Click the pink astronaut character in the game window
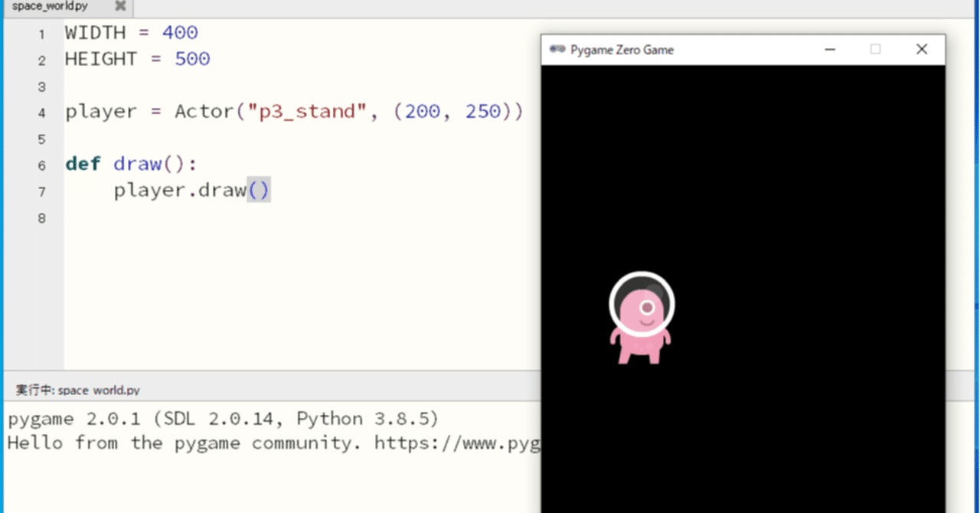Image resolution: width=980 pixels, height=513 pixels. [642, 318]
